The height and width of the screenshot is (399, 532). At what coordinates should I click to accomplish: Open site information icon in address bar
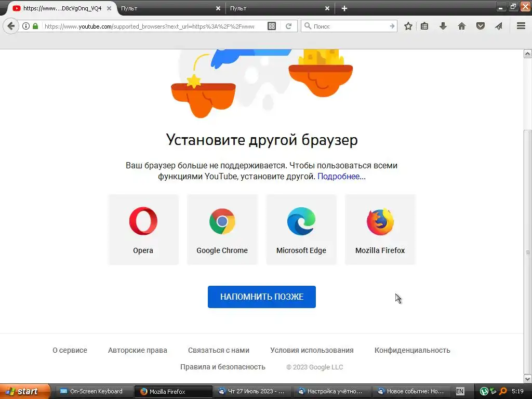(26, 26)
